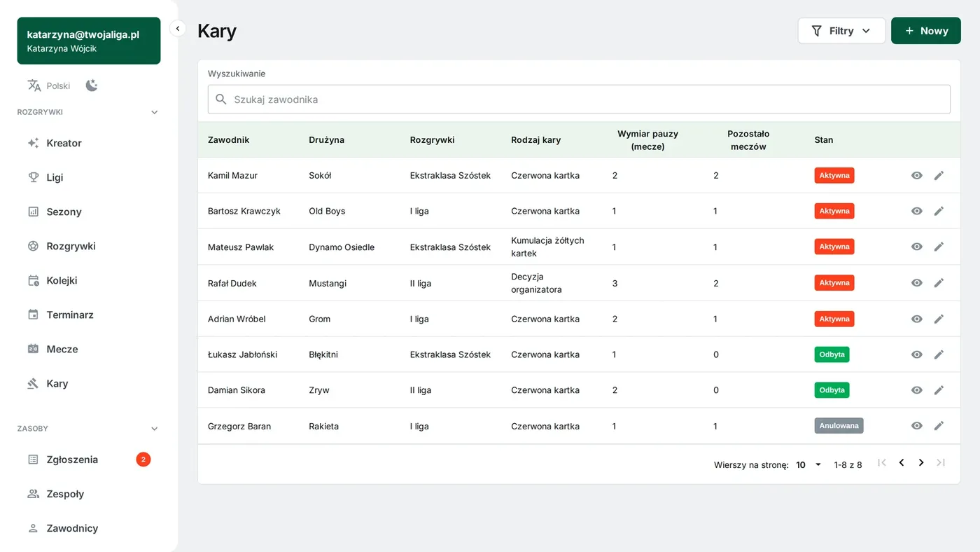Edit Damian Sikora's penalty with pencil icon

point(939,390)
